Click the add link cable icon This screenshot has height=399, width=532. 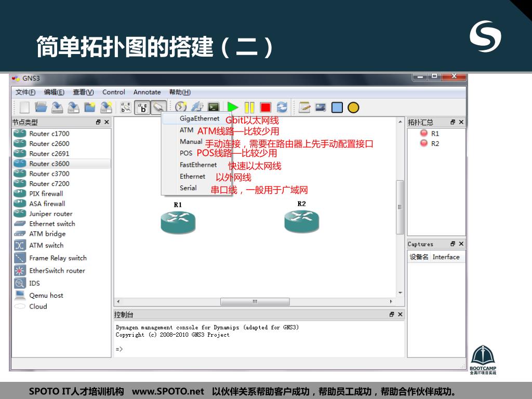(x=158, y=107)
